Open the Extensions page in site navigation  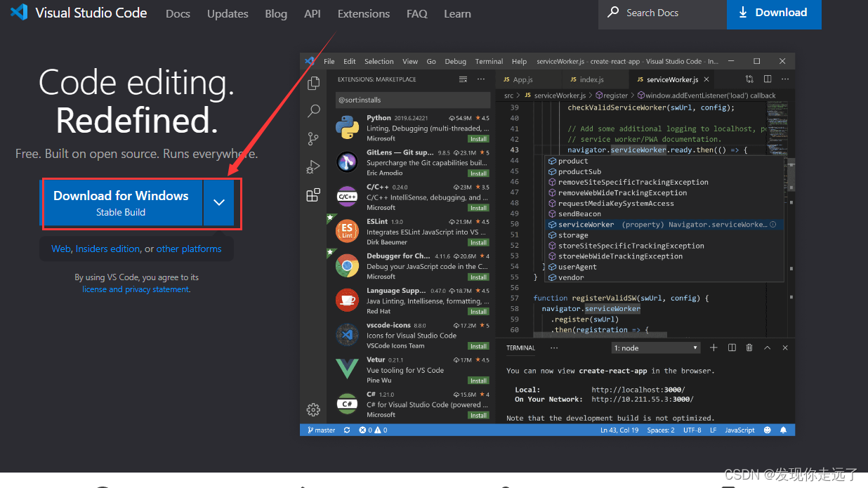pos(364,13)
